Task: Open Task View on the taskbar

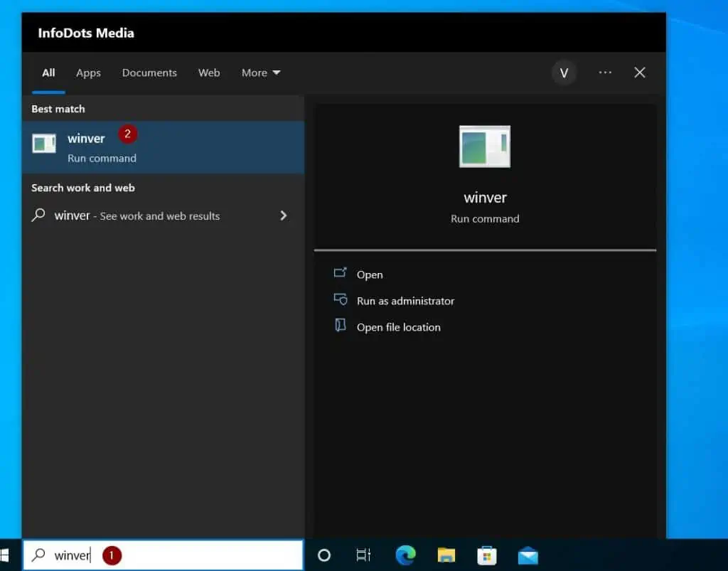Action: click(x=363, y=555)
